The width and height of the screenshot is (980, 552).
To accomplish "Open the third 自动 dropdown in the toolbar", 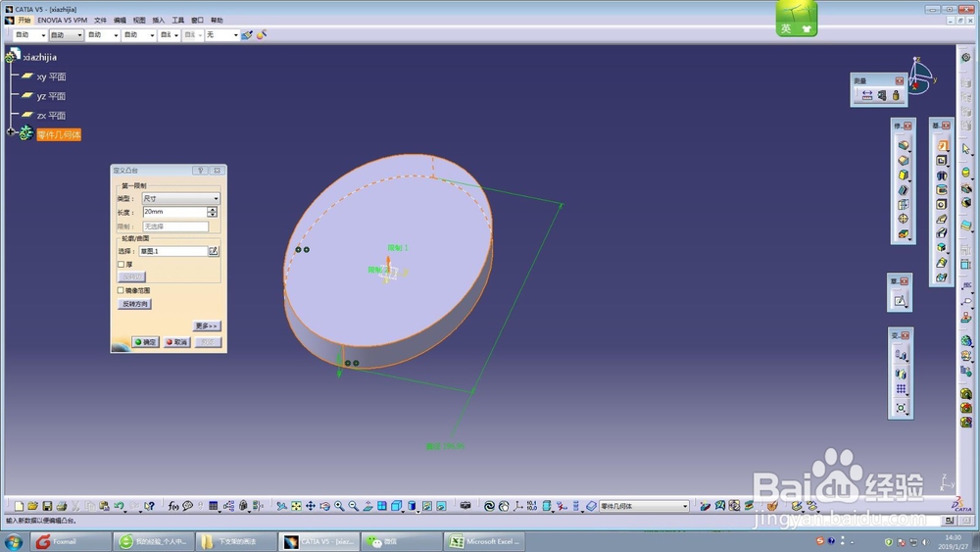I will [103, 35].
